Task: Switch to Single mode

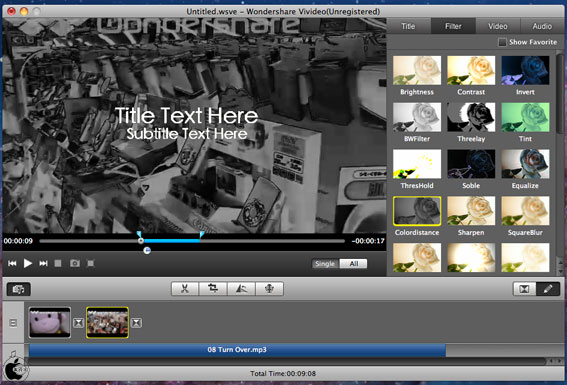Action: (325, 264)
